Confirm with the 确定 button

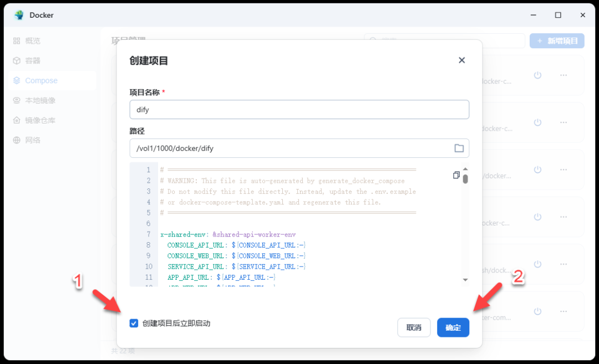pyautogui.click(x=453, y=327)
